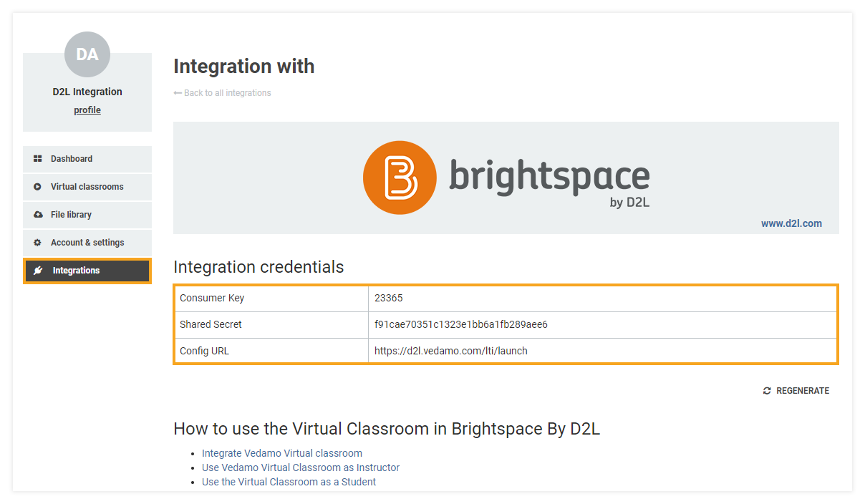Open Use Vedamo Virtual Classroom as Instructor
Image resolution: width=865 pixels, height=504 pixels.
tap(301, 467)
